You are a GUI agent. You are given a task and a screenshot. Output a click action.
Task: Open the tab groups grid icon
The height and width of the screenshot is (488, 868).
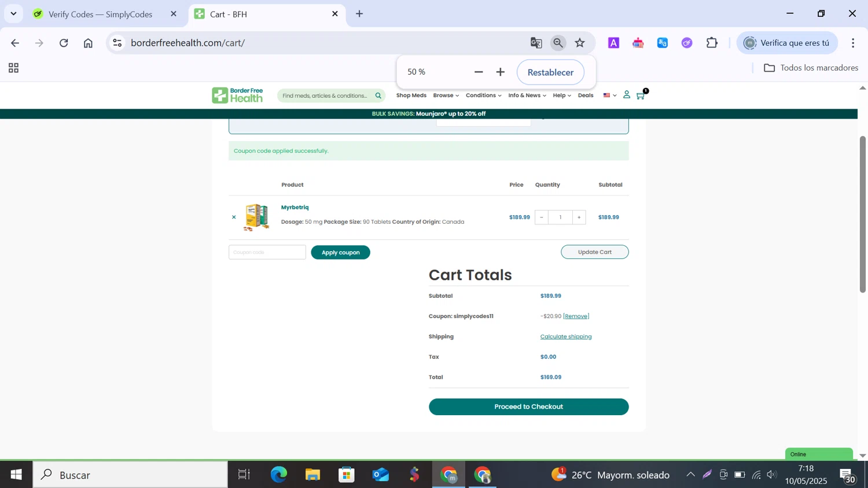(x=14, y=68)
